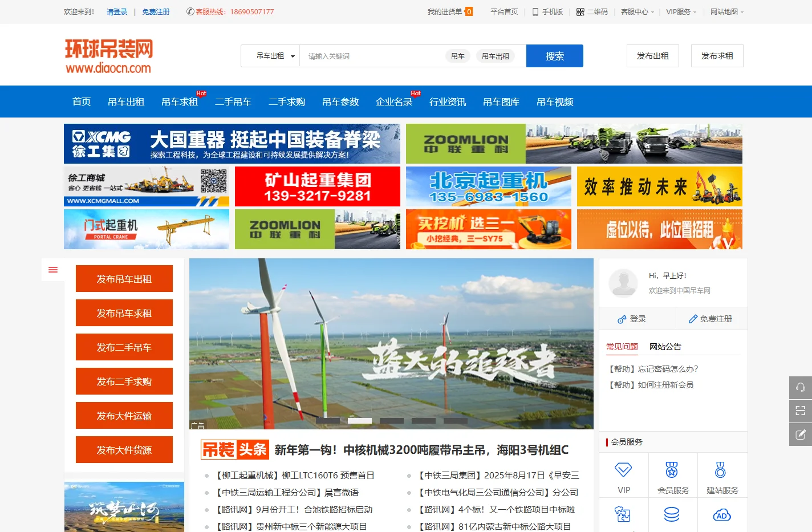Click the 吊车出租 suggested keyword tag
The height and width of the screenshot is (532, 812).
point(496,56)
